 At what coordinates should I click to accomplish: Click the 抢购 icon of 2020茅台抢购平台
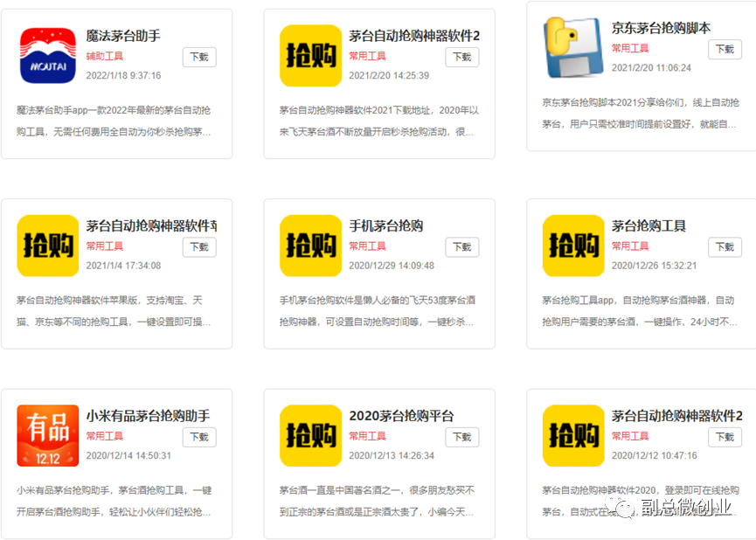tap(310, 435)
